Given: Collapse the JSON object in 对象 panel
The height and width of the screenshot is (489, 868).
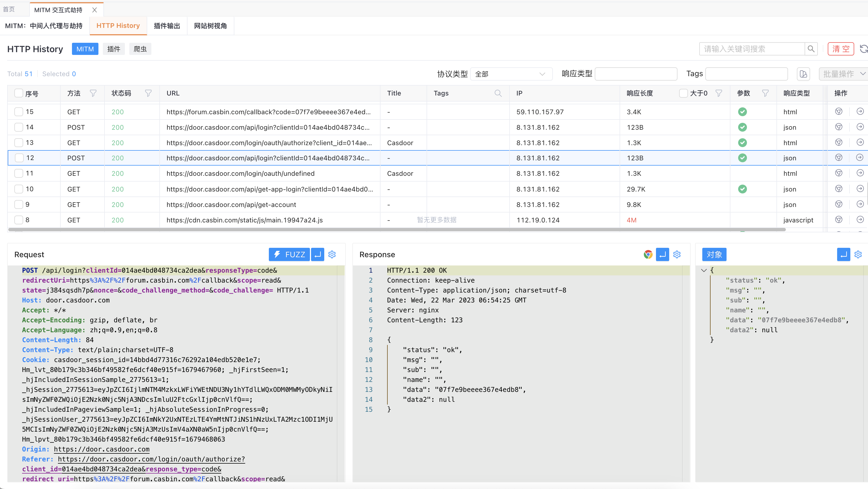Looking at the screenshot, I should pyautogui.click(x=704, y=270).
